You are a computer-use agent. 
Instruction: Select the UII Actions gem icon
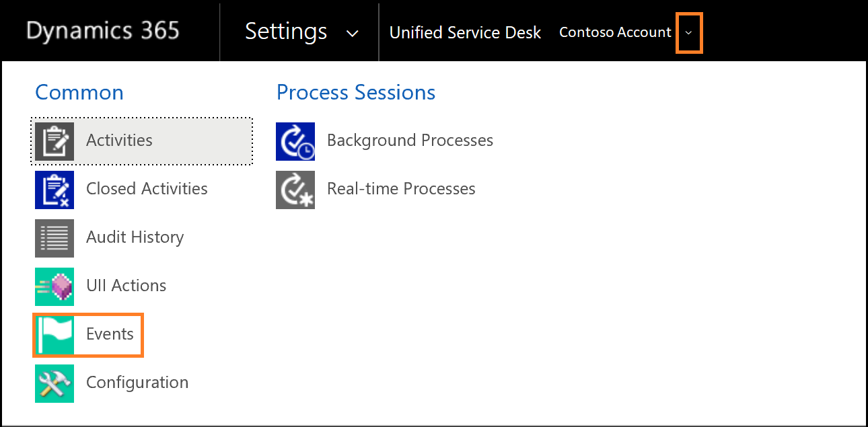pos(55,286)
